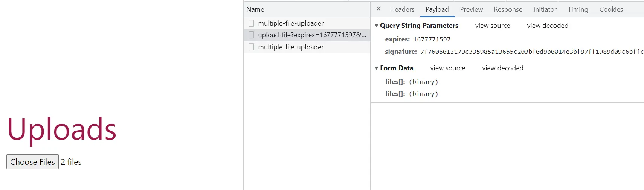Switch to the Initiator tab
The height and width of the screenshot is (190, 644).
[545, 9]
